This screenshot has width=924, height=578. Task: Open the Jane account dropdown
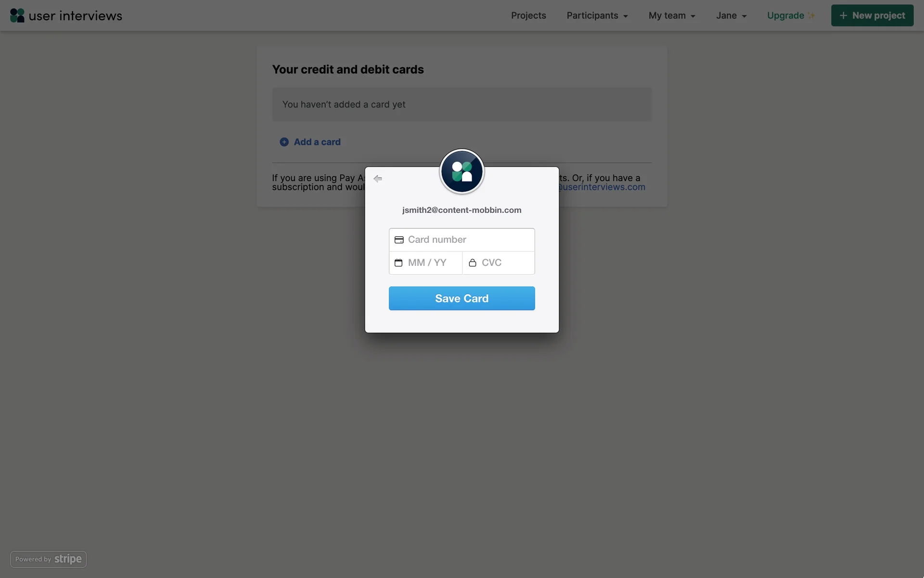[731, 15]
